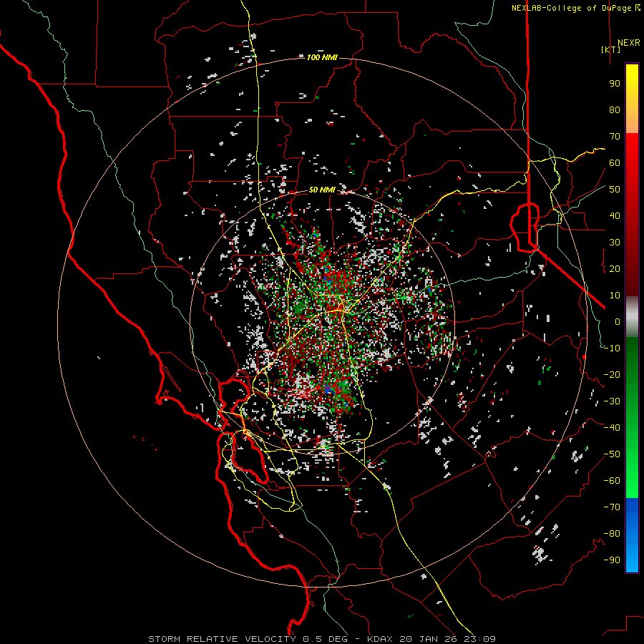
Task: Select the -10 value on the legend
Action: point(612,348)
